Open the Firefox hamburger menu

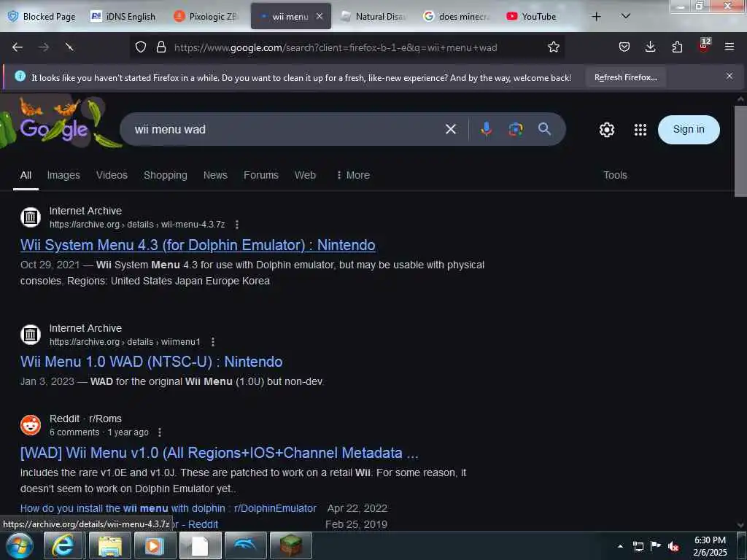[x=729, y=47]
